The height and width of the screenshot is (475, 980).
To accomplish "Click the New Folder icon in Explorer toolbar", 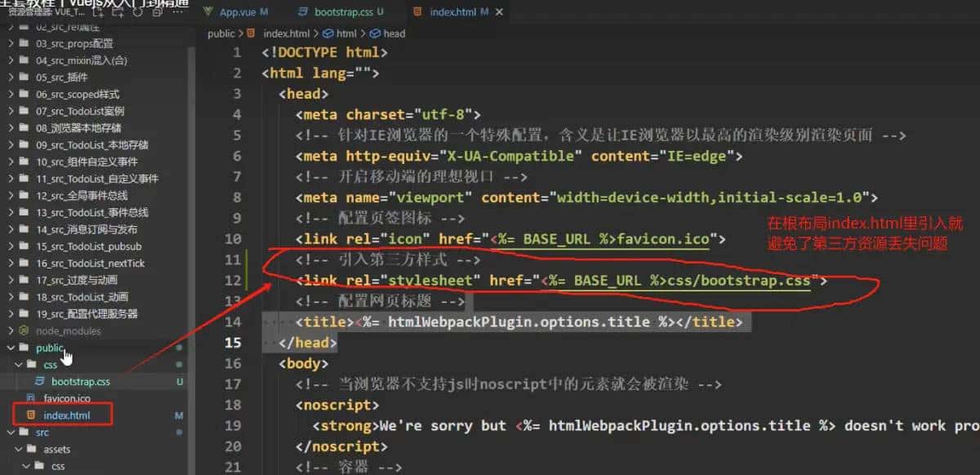I will (x=118, y=11).
